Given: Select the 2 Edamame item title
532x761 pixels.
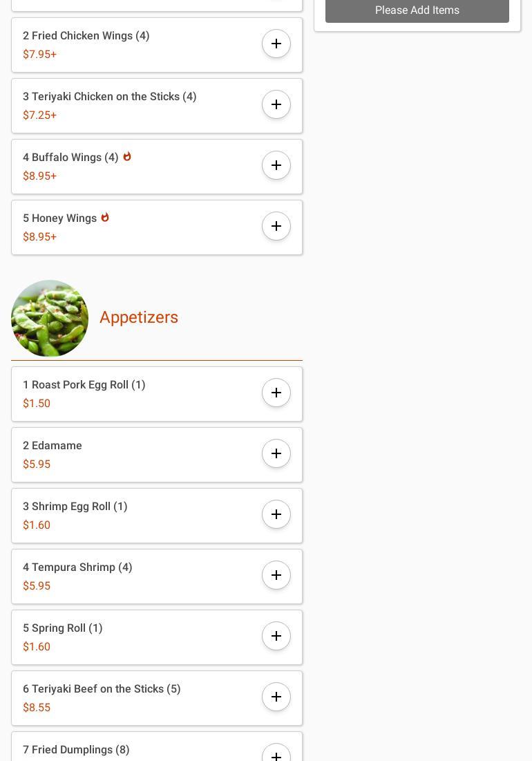Looking at the screenshot, I should pos(53,446).
